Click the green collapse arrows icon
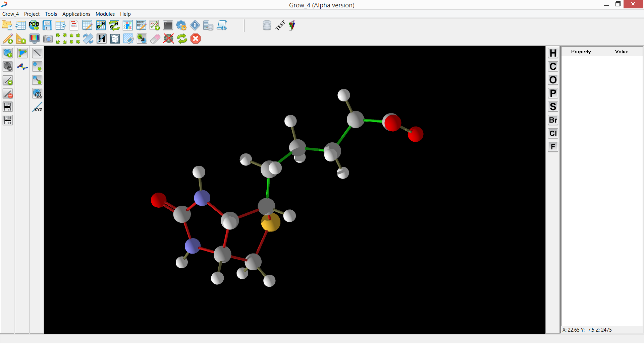This screenshot has width=644, height=344. pos(75,39)
